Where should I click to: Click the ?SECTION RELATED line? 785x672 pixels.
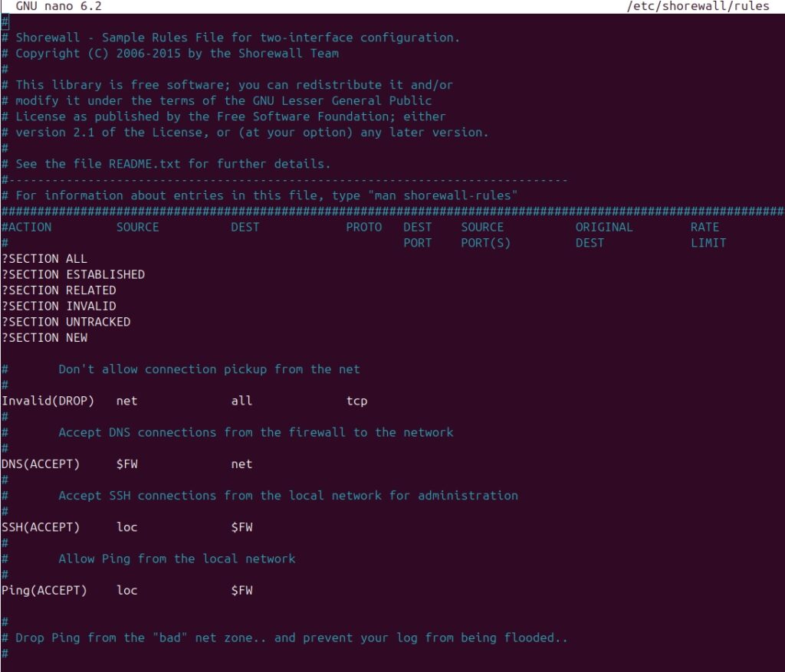(59, 290)
